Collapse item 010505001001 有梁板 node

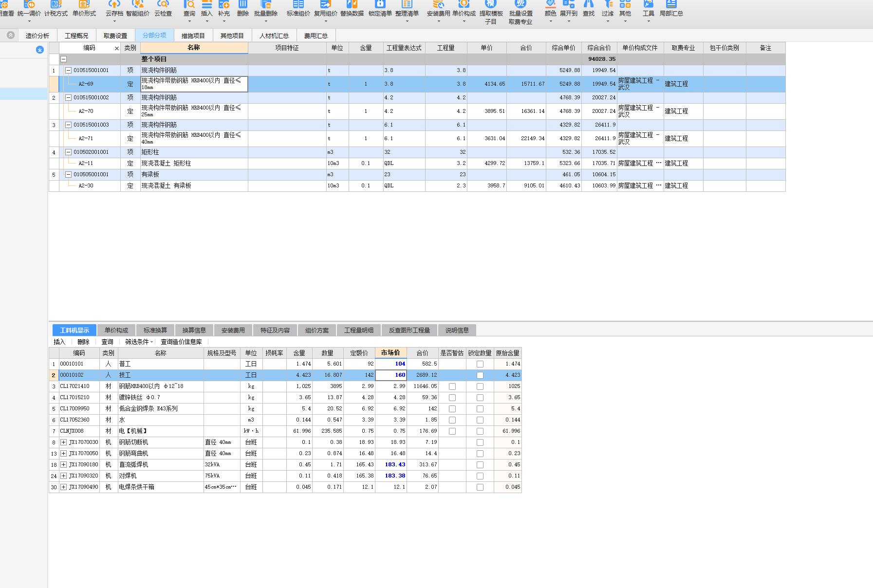69,174
